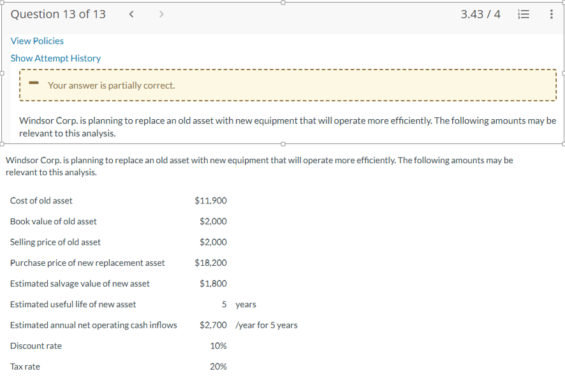
Task: Select the $2,700 annual cash inflow value
Action: [x=214, y=325]
